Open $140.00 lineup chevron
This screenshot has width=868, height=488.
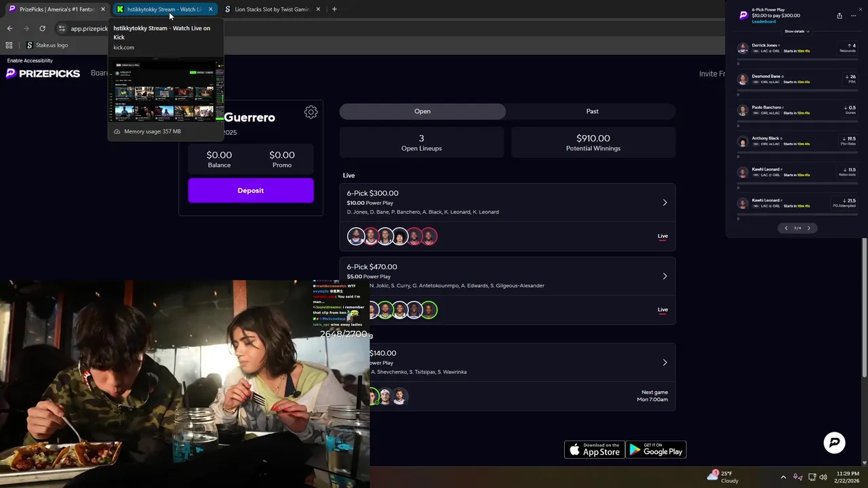coord(665,363)
